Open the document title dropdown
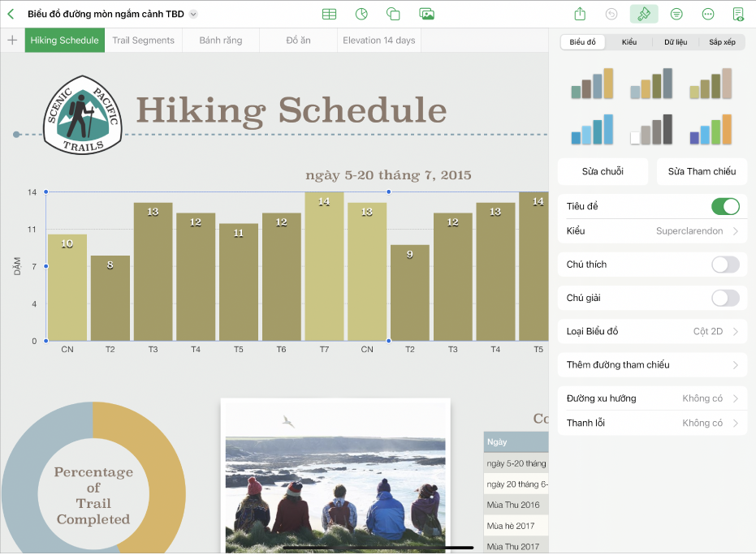The height and width of the screenshot is (555, 756). (193, 14)
